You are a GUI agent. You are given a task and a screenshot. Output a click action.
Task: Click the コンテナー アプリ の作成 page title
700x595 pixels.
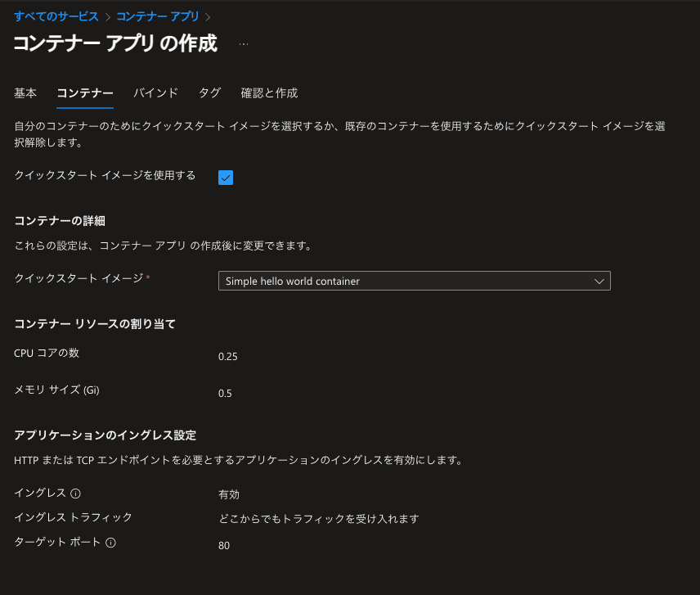point(115,43)
